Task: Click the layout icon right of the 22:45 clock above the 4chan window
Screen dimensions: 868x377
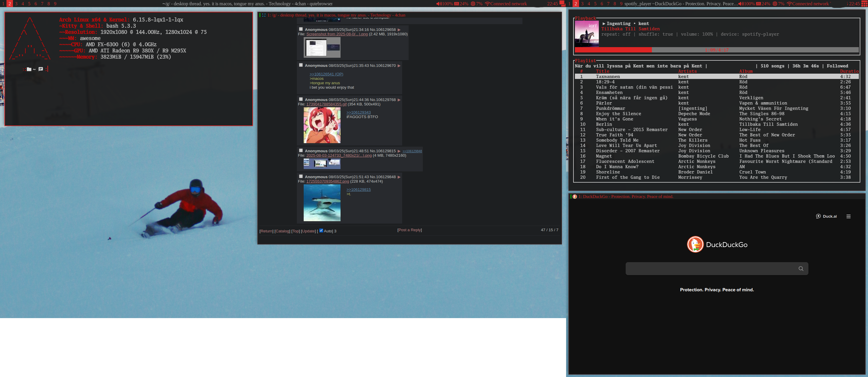Action: tap(562, 4)
